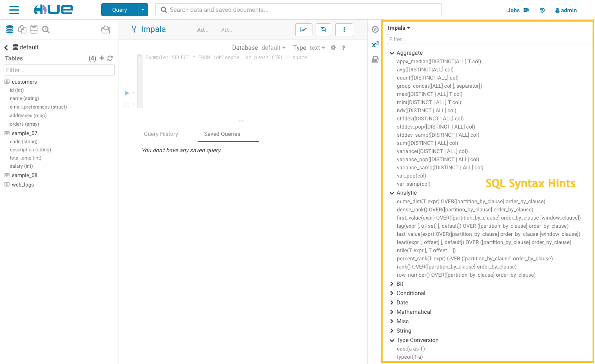Click the save query disk icon
This screenshot has height=364, width=595.
(323, 30)
